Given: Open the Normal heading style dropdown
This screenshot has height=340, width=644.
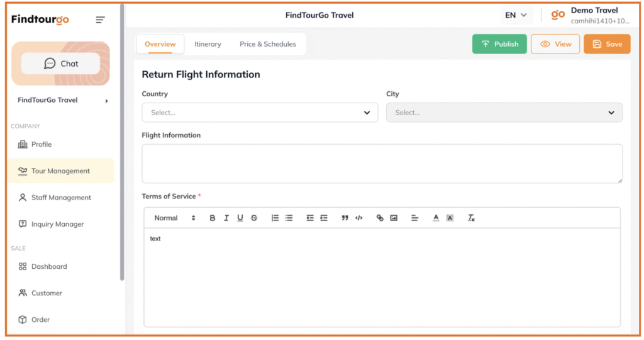Looking at the screenshot, I should coord(175,218).
